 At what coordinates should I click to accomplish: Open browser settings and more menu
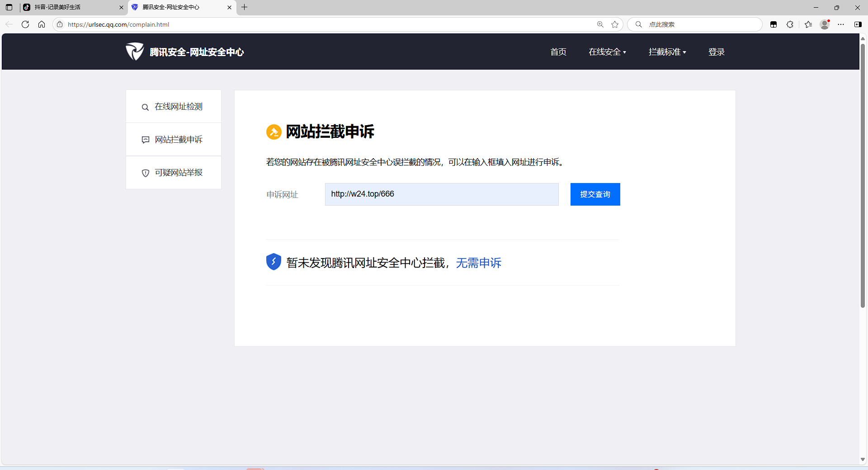tap(841, 24)
